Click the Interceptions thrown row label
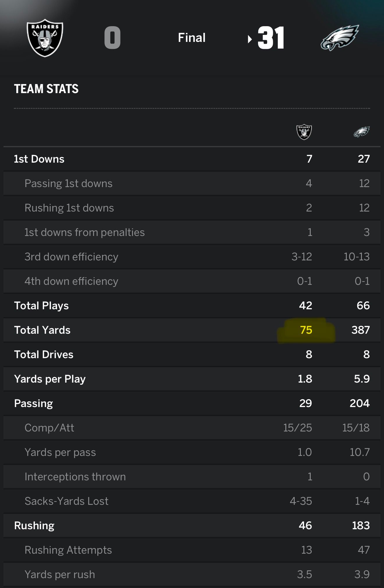This screenshot has width=384, height=588. tap(75, 477)
